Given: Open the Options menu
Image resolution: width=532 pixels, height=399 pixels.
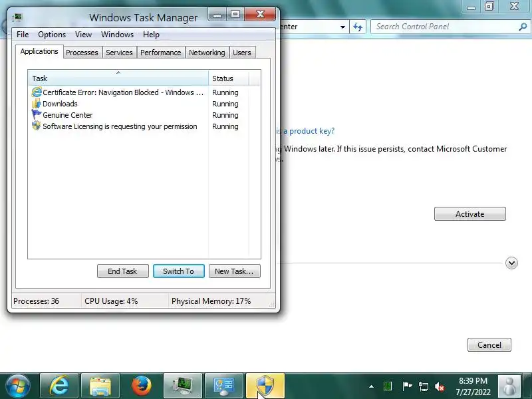Looking at the screenshot, I should coord(52,35).
